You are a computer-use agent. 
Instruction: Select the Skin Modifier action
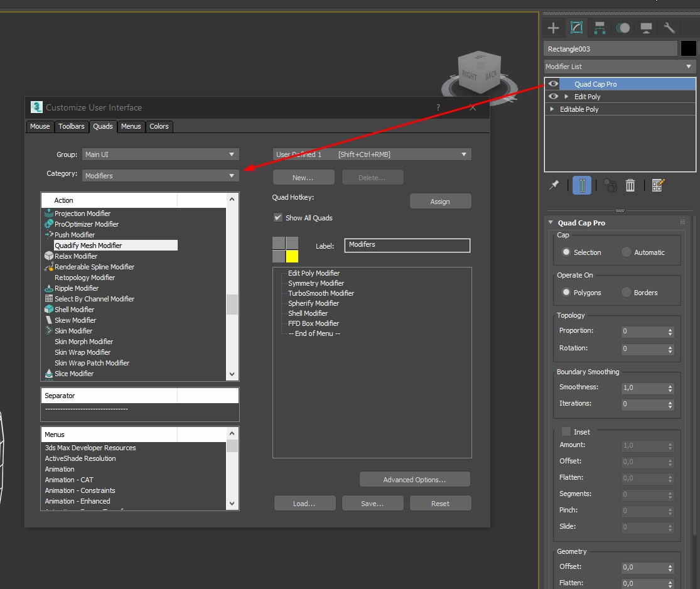click(x=73, y=332)
